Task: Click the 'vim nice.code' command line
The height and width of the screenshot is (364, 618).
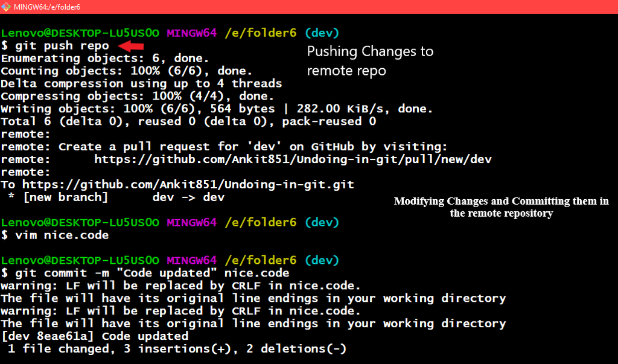Action: tap(55, 235)
